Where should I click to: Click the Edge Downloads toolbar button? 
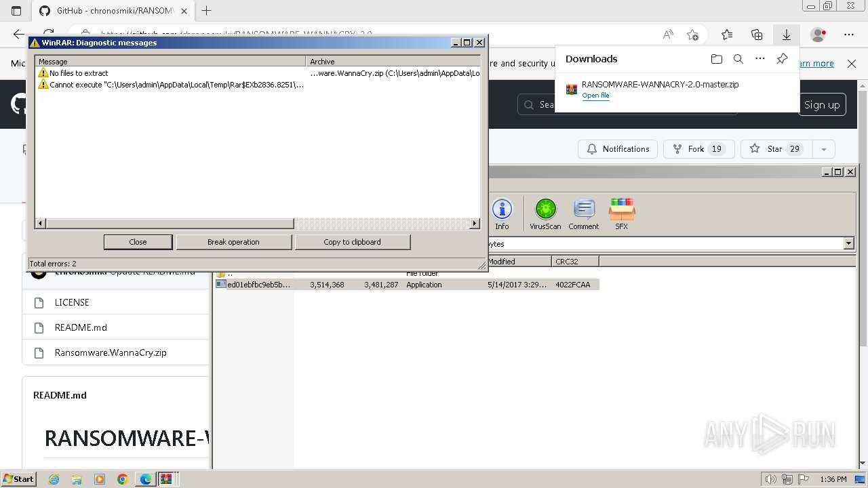pyautogui.click(x=787, y=35)
